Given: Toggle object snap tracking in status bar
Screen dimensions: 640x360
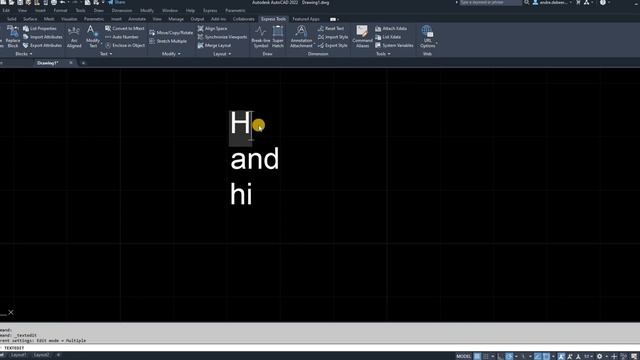Looking at the screenshot, I should click(538, 356).
